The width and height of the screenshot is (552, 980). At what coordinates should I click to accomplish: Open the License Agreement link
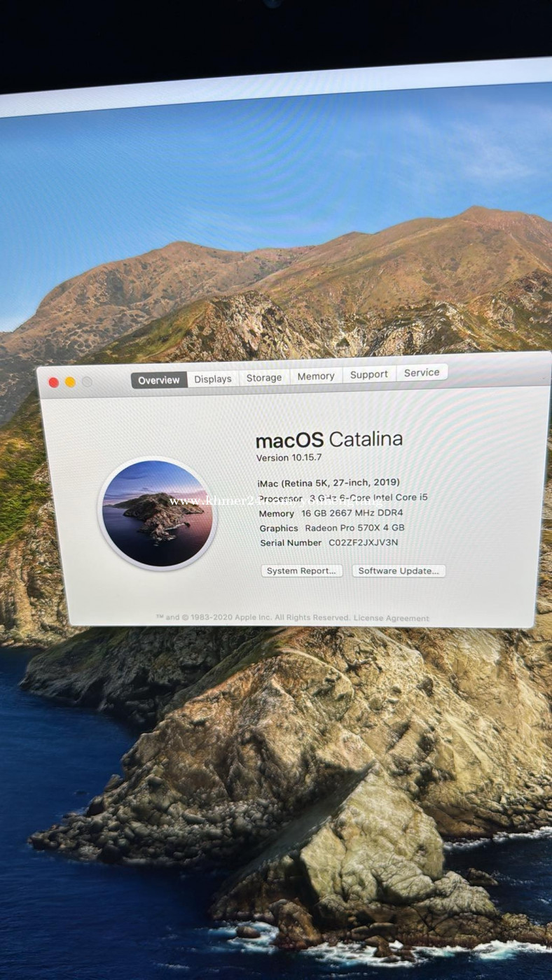point(392,618)
